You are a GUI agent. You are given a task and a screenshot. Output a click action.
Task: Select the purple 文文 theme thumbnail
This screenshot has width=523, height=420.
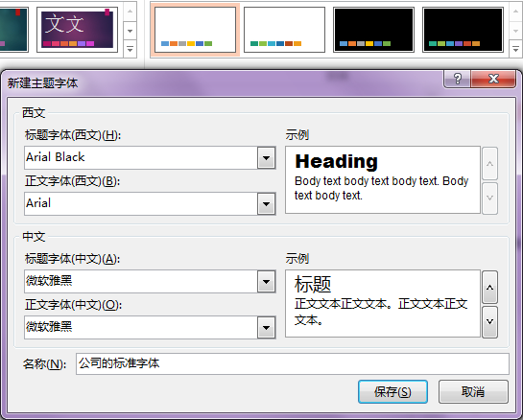coord(77,30)
